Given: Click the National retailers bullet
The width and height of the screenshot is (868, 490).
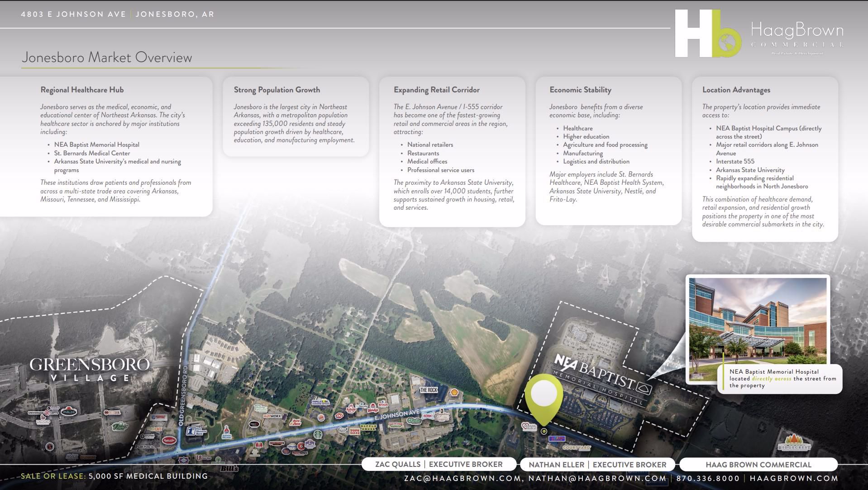Looking at the screenshot, I should 430,144.
